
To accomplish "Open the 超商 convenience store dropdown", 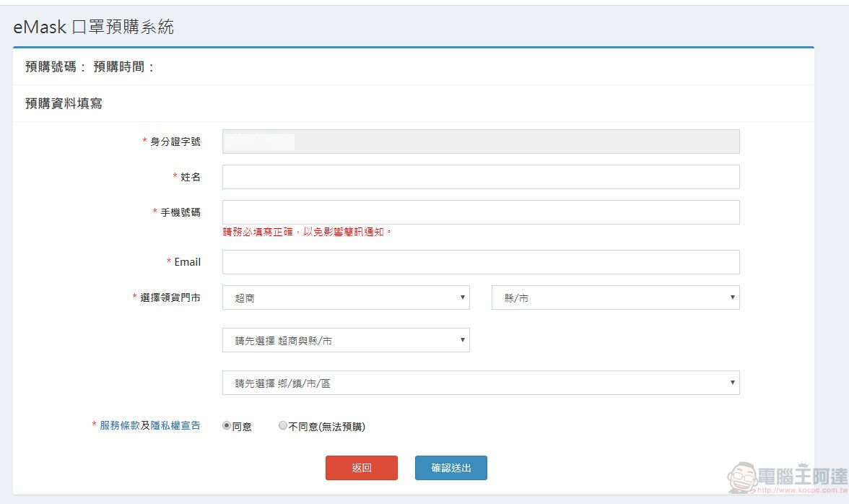I will click(346, 297).
